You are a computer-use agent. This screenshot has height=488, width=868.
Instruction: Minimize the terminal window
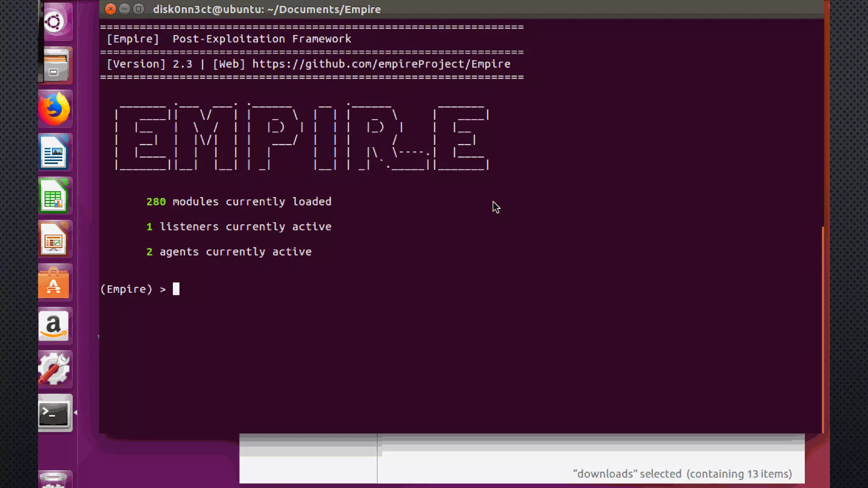[124, 9]
